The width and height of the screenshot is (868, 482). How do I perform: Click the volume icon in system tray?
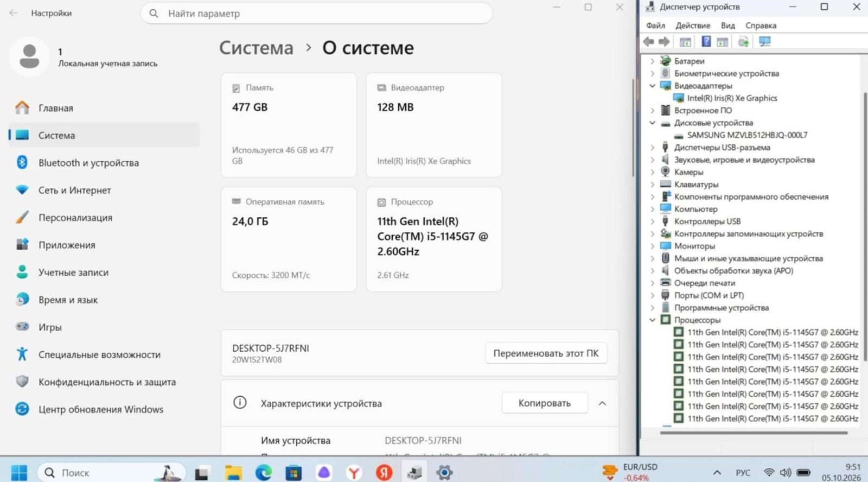[786, 473]
